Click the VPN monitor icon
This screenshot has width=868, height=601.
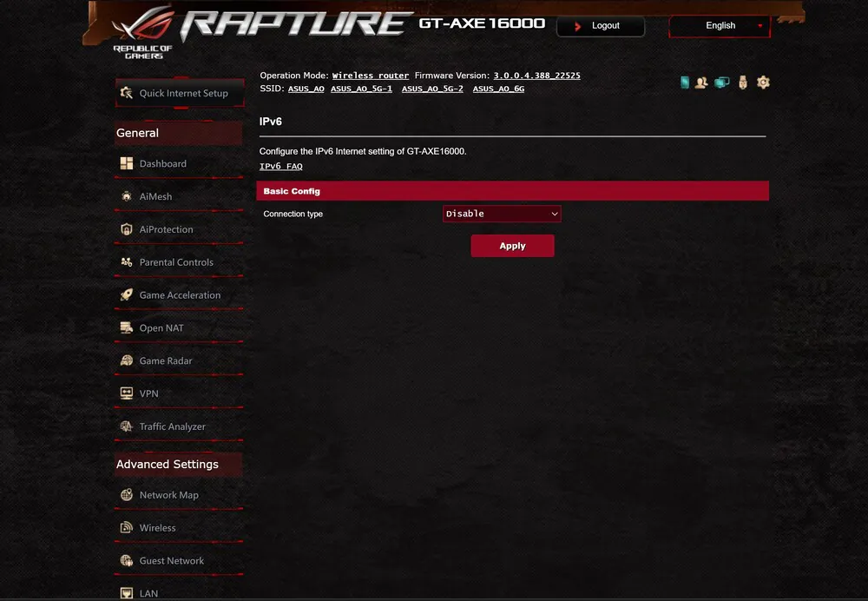[126, 393]
